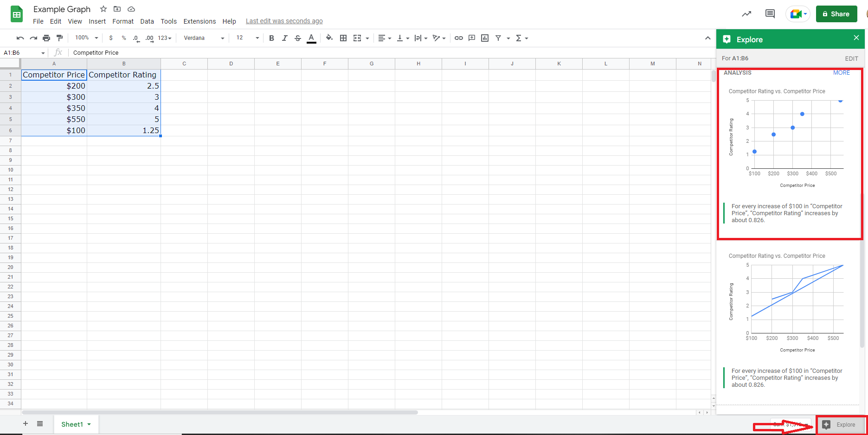The height and width of the screenshot is (435, 868).
Task: Add a new sheet with the plus button
Action: [25, 423]
